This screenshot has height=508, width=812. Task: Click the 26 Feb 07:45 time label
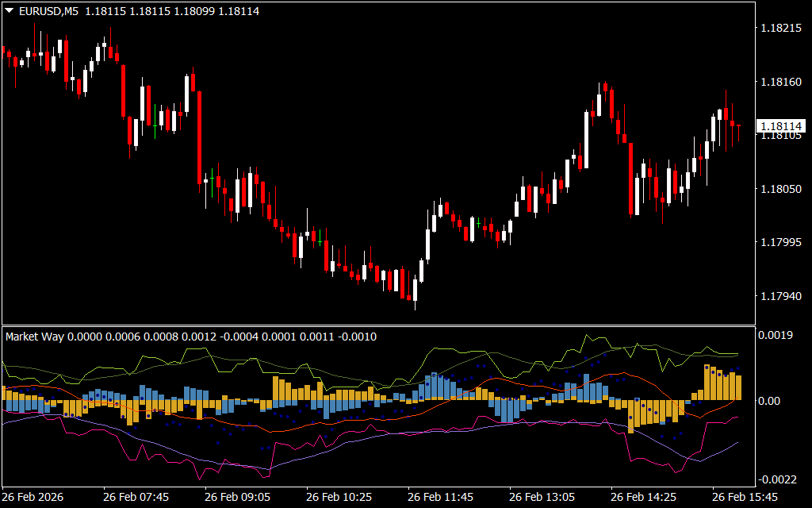point(136,497)
